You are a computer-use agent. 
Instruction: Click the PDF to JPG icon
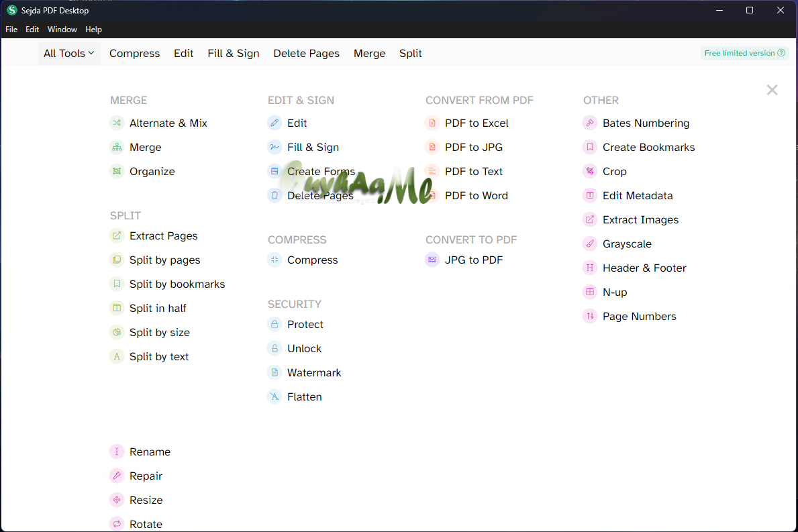(x=432, y=147)
